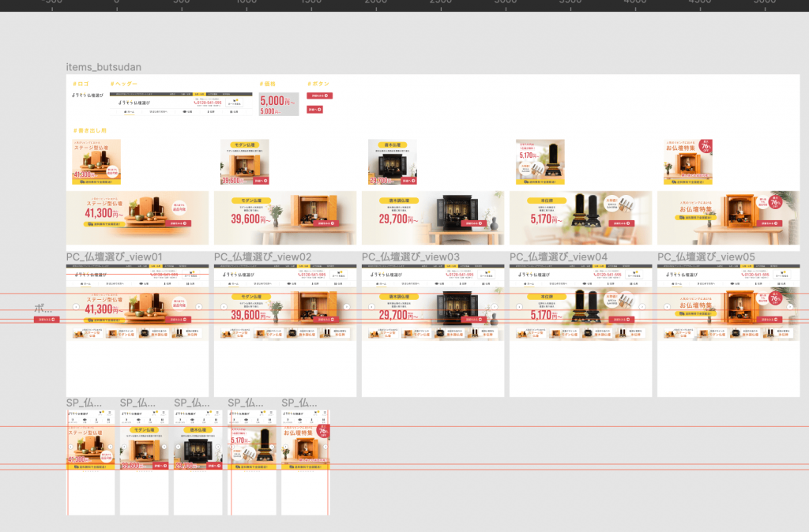
Task: Click the red 詳細をみる button sample under #ボタン
Action: coord(319,96)
